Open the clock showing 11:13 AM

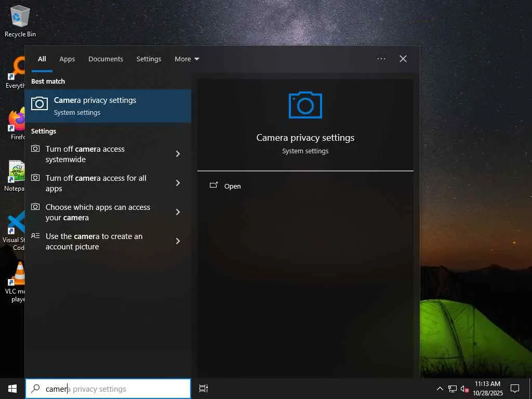(487, 389)
